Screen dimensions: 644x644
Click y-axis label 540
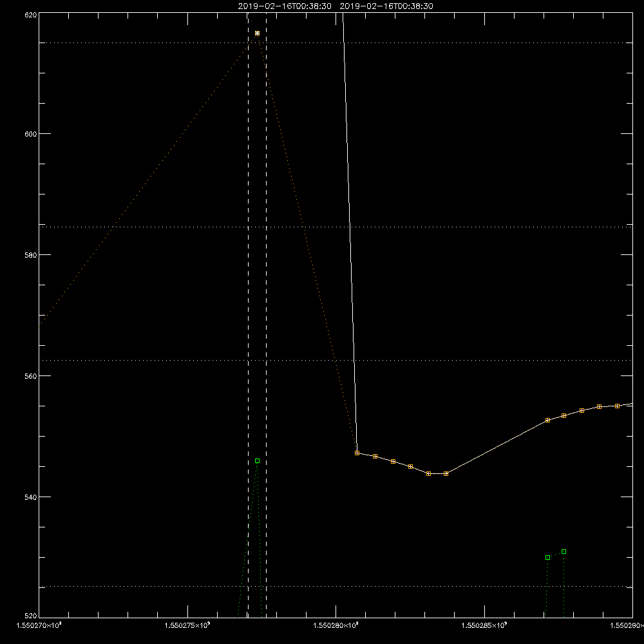[x=31, y=497]
